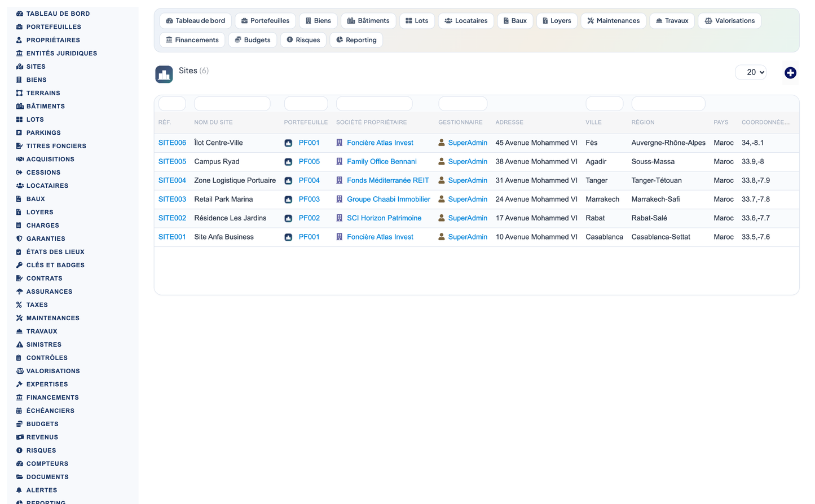Screen dimensions: 815x504
Task: Click region cell Casablanca-Settat
Action: tap(660, 237)
